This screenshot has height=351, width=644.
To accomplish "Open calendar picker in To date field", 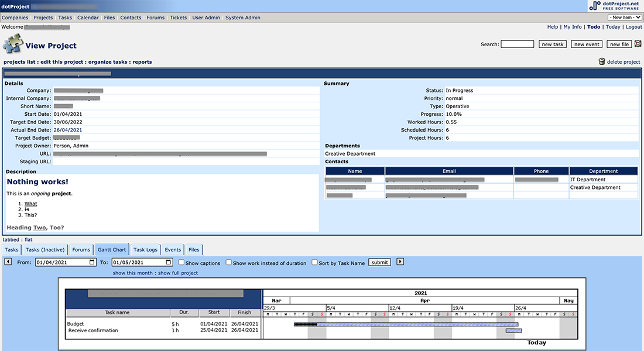I will click(x=169, y=263).
